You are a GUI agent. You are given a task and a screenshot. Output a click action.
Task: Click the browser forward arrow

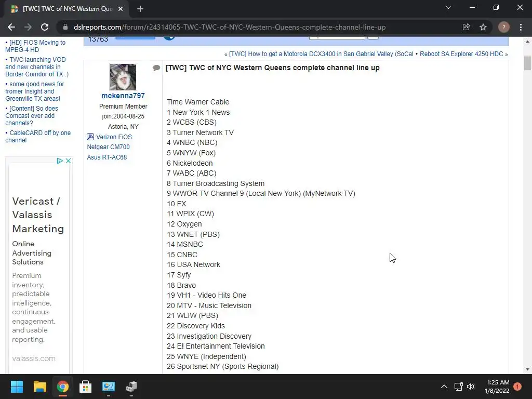pyautogui.click(x=28, y=27)
